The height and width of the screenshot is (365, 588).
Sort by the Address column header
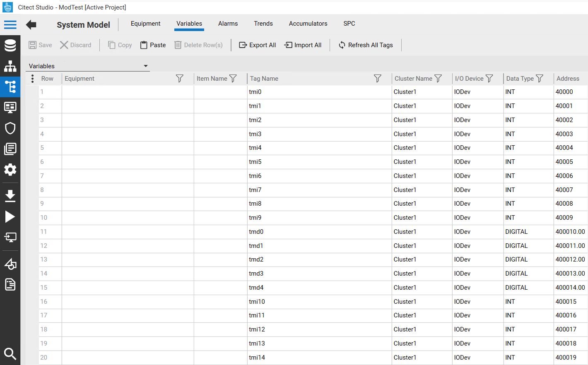click(568, 79)
